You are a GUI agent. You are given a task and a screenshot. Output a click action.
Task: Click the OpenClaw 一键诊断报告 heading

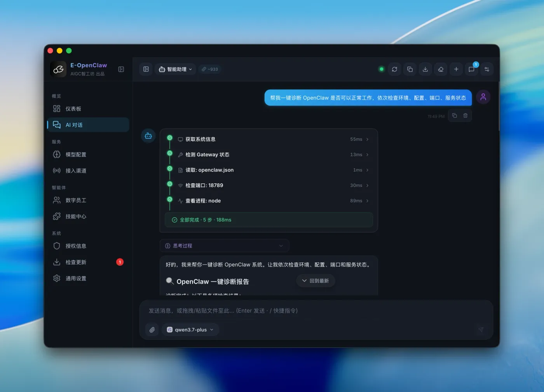pos(213,282)
